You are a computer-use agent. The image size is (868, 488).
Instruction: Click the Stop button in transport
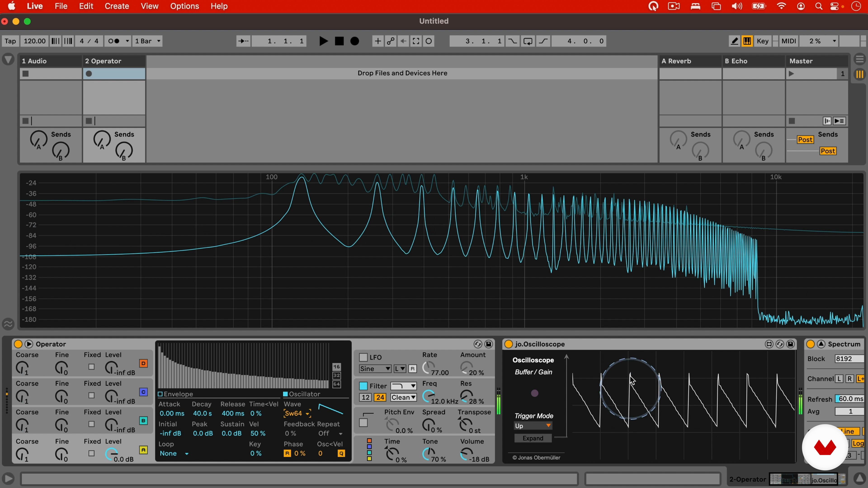tap(339, 41)
